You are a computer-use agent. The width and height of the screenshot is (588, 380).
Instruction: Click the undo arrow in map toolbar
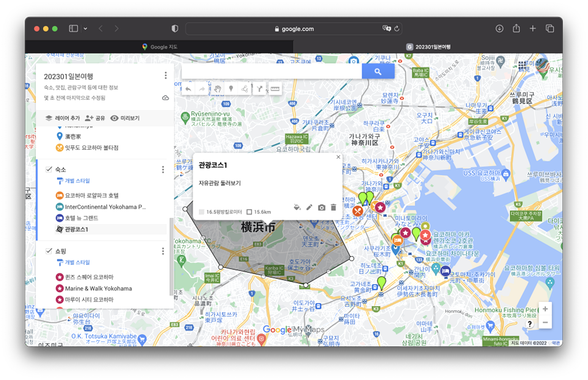[188, 89]
